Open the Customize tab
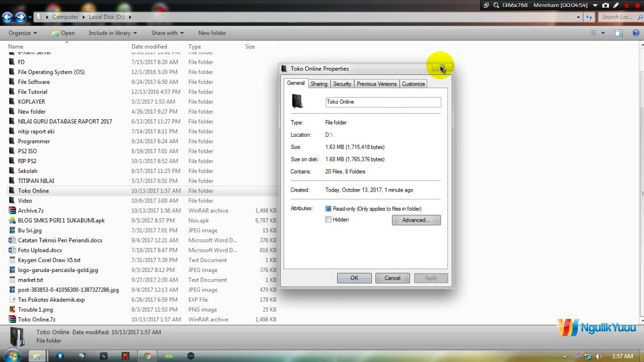Viewport: 644px width, 362px height. (x=414, y=84)
